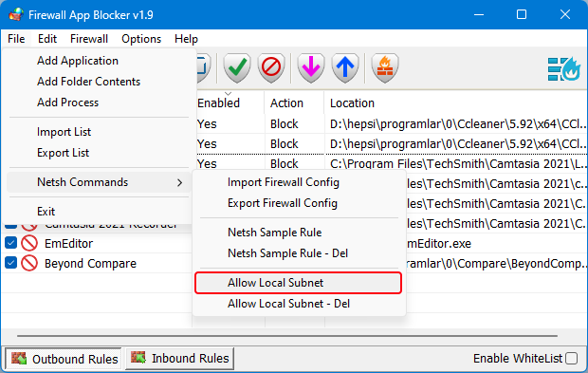Click the pink down arrow shield icon
This screenshot has height=373, width=588.
point(311,68)
